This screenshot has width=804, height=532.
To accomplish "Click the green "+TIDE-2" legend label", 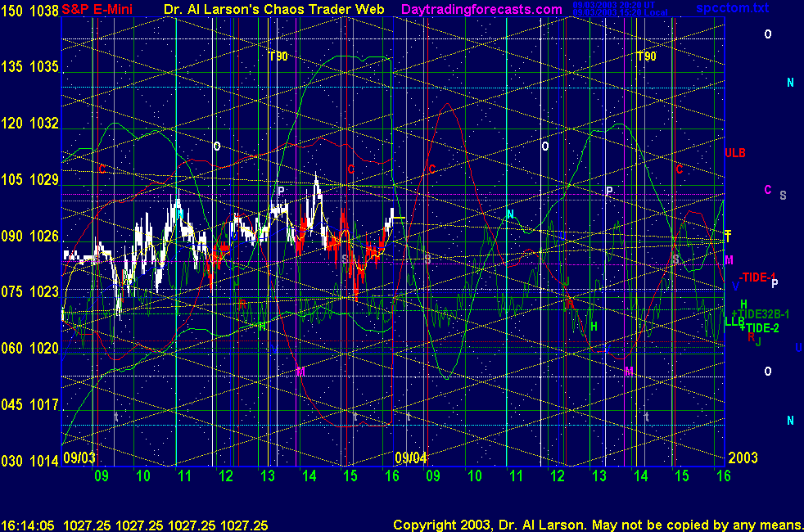I will [760, 328].
